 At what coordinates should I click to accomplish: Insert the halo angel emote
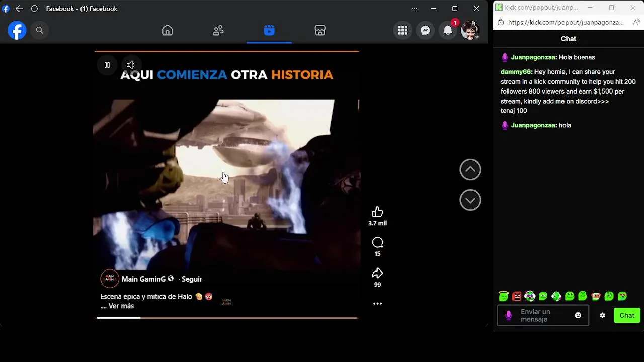504,296
